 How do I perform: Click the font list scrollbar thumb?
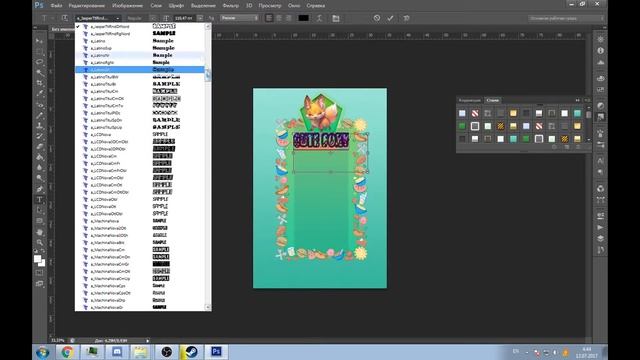[x=208, y=76]
